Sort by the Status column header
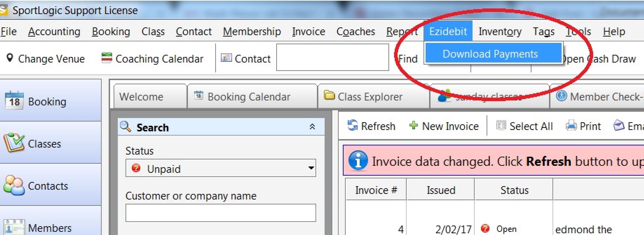Image resolution: width=644 pixels, height=235 pixels. click(514, 190)
